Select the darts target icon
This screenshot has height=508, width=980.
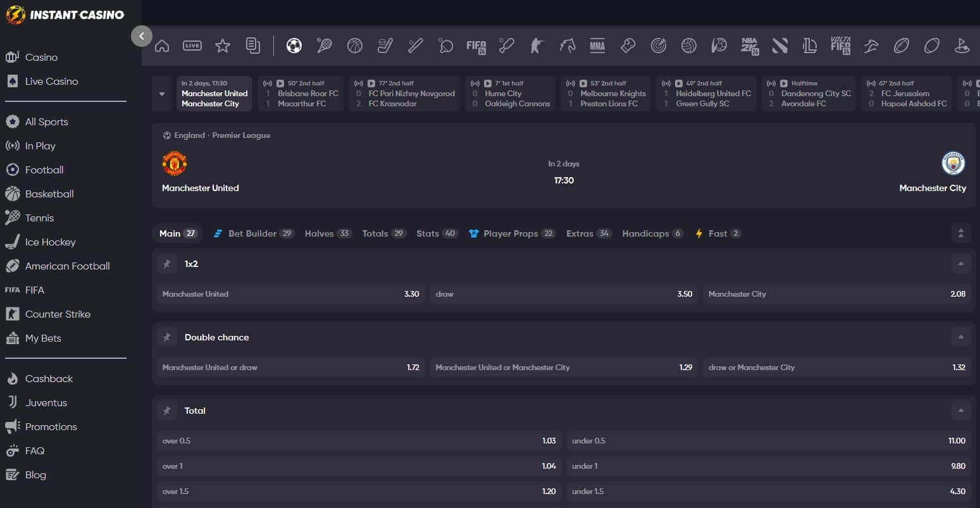pos(659,46)
